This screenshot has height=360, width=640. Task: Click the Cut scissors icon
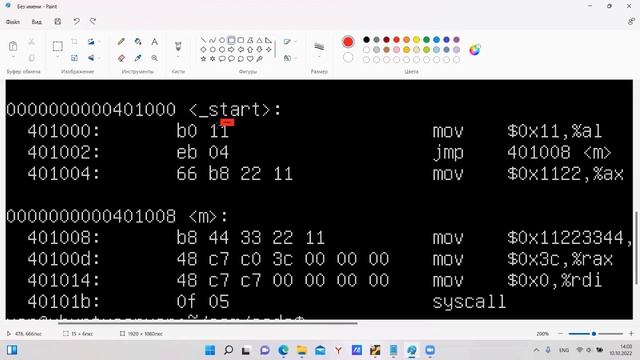(x=31, y=42)
